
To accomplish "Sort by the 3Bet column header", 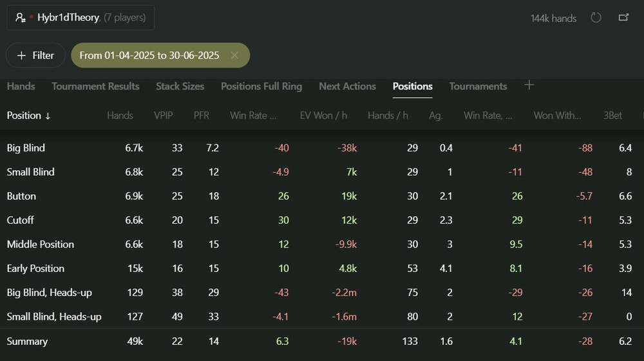I will 612,115.
